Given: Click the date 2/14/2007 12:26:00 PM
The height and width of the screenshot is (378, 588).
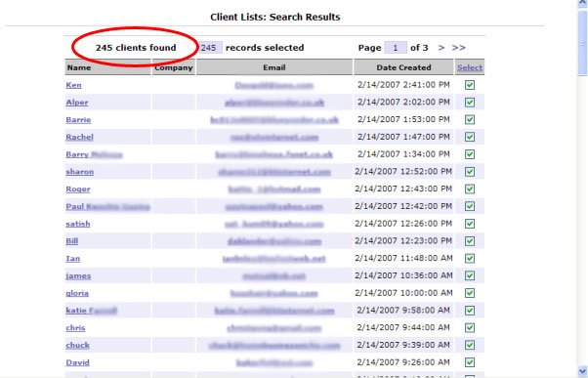Looking at the screenshot, I should click(403, 224).
